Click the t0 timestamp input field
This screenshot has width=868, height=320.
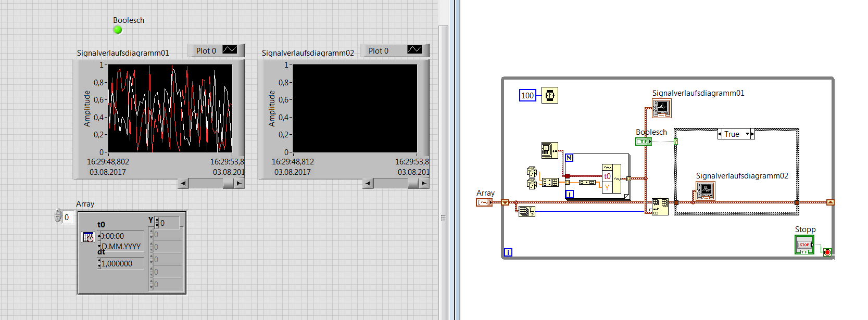coord(122,241)
